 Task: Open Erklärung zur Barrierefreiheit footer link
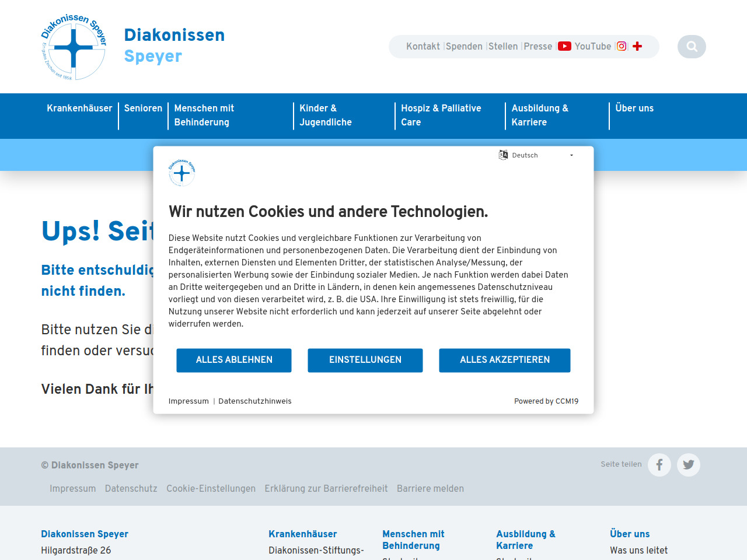click(326, 489)
